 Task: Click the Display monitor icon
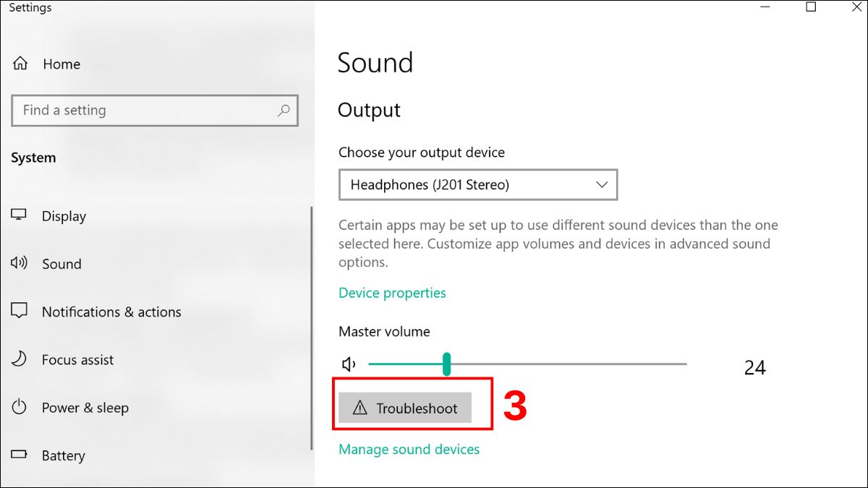click(19, 215)
